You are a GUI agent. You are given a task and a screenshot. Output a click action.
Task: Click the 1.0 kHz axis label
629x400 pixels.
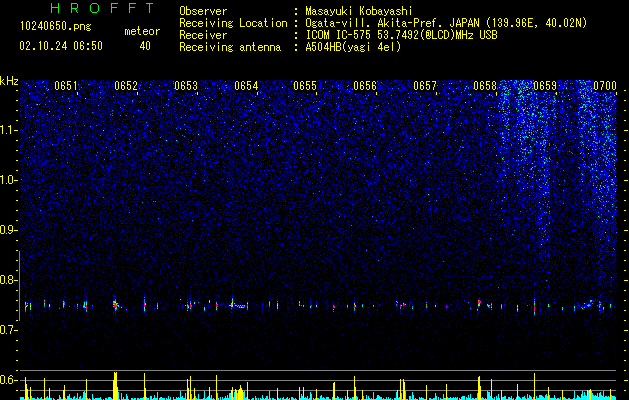click(x=9, y=180)
